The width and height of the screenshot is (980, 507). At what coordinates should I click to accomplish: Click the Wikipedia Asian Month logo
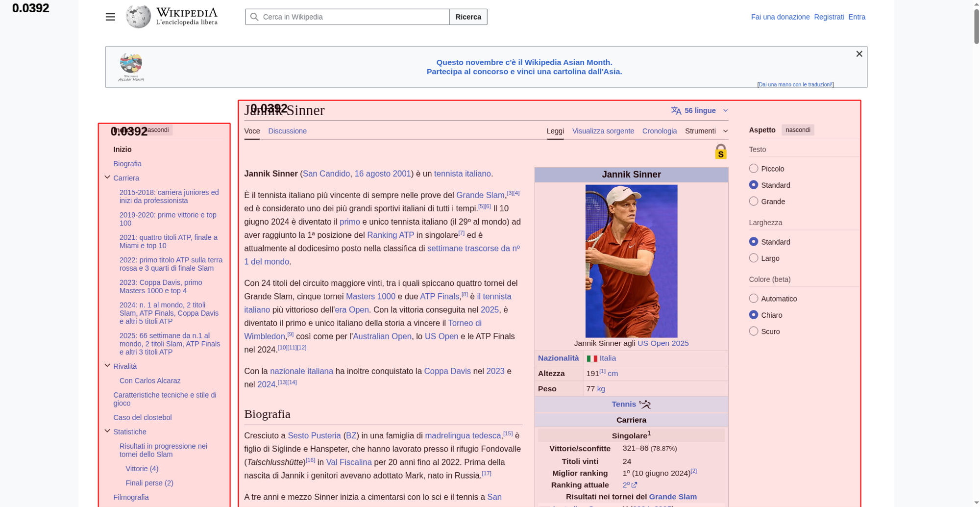(x=131, y=67)
